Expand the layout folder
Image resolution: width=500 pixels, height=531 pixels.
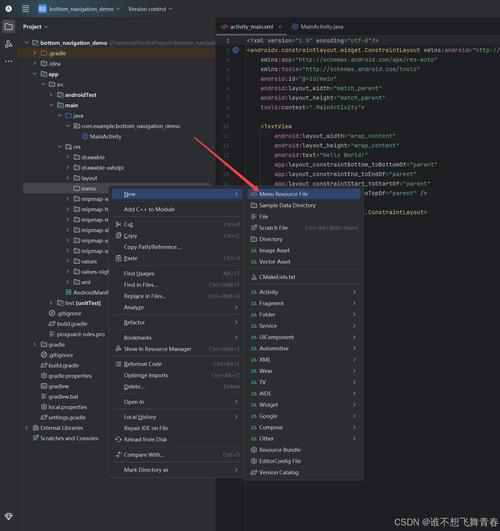[67, 178]
